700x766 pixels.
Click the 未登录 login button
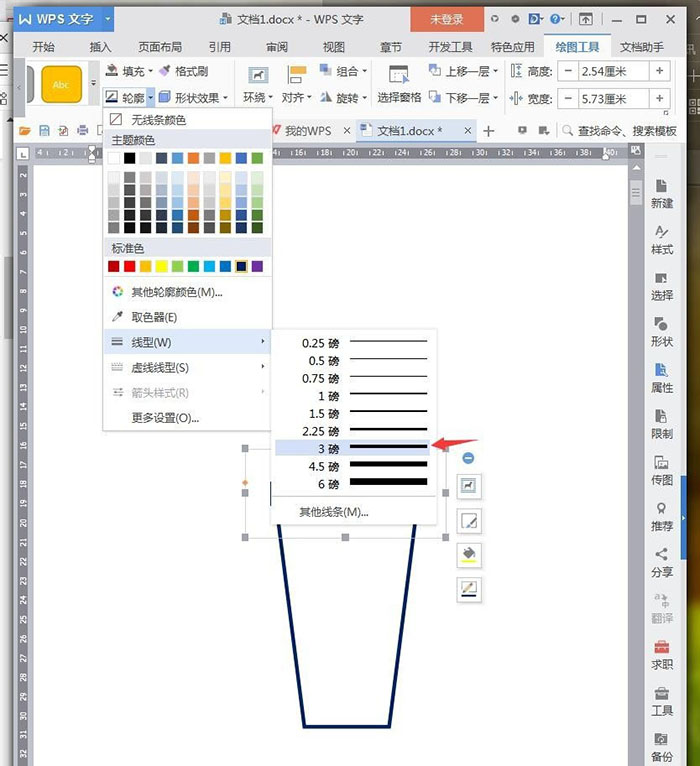tap(446, 19)
